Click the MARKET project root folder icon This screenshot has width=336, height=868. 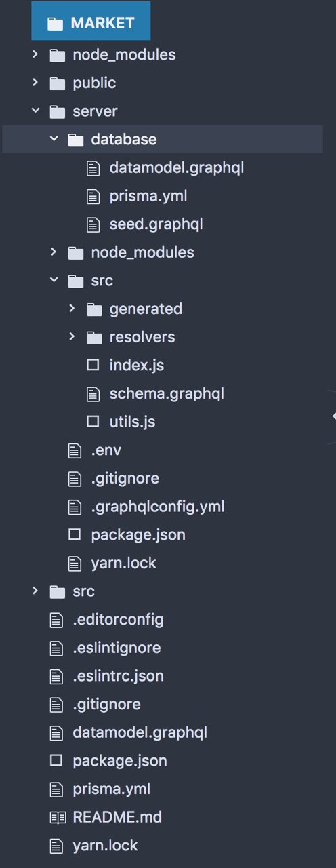point(56,24)
